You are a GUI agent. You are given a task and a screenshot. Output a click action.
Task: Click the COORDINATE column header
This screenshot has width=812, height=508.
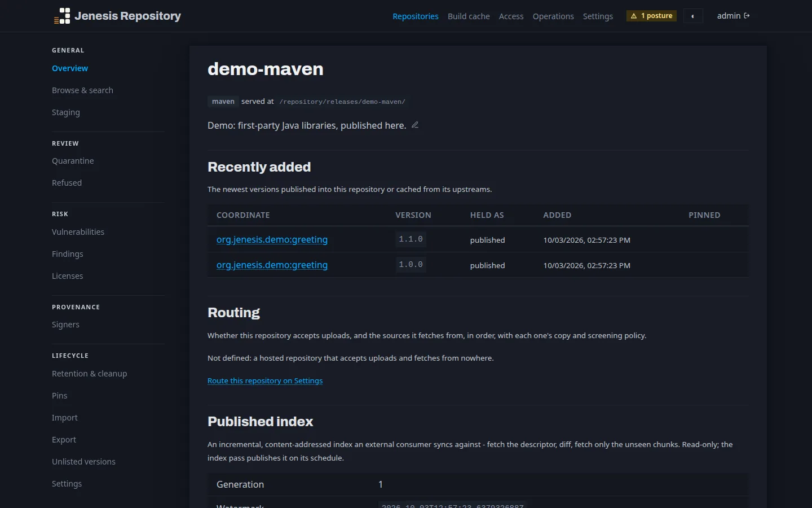pos(243,215)
